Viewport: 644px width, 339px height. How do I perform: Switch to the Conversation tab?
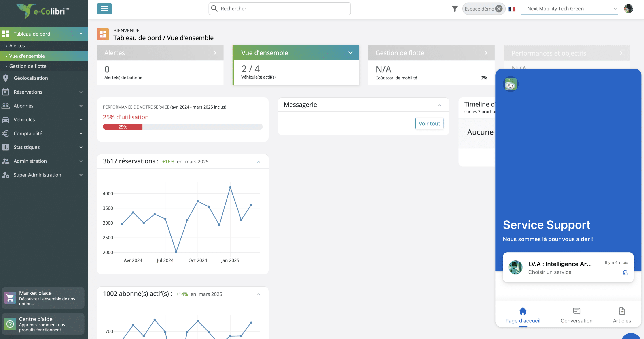pyautogui.click(x=576, y=315)
